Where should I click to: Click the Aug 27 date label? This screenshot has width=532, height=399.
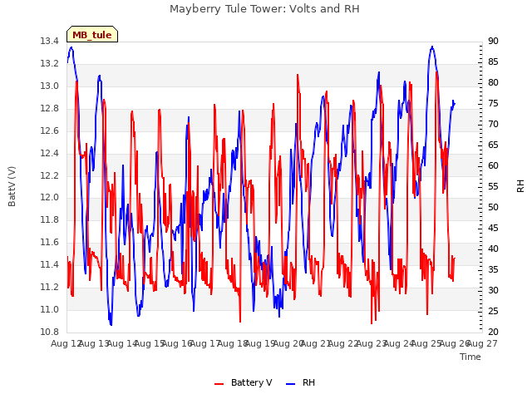(482, 343)
